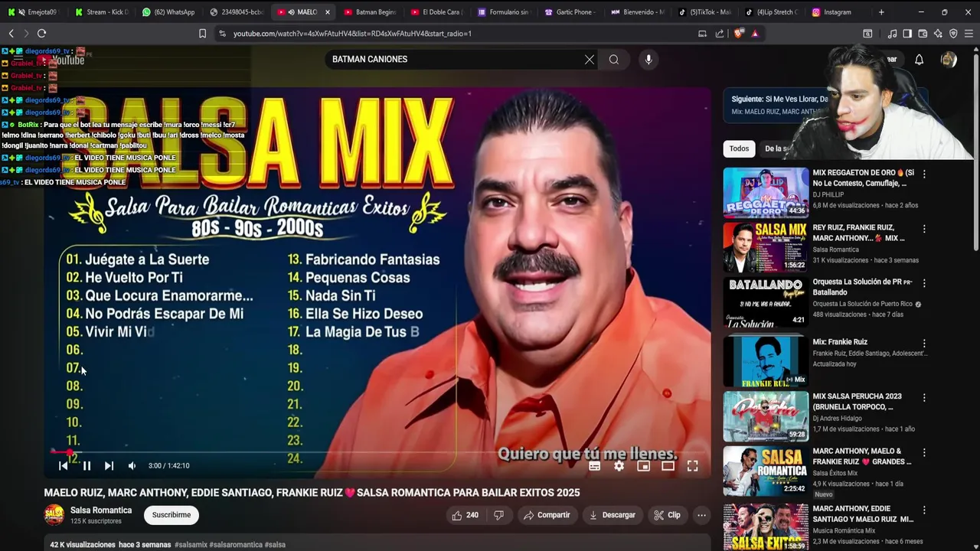This screenshot has width=980, height=551.
Task: Switch to the Gartic Phone tab
Action: [570, 12]
